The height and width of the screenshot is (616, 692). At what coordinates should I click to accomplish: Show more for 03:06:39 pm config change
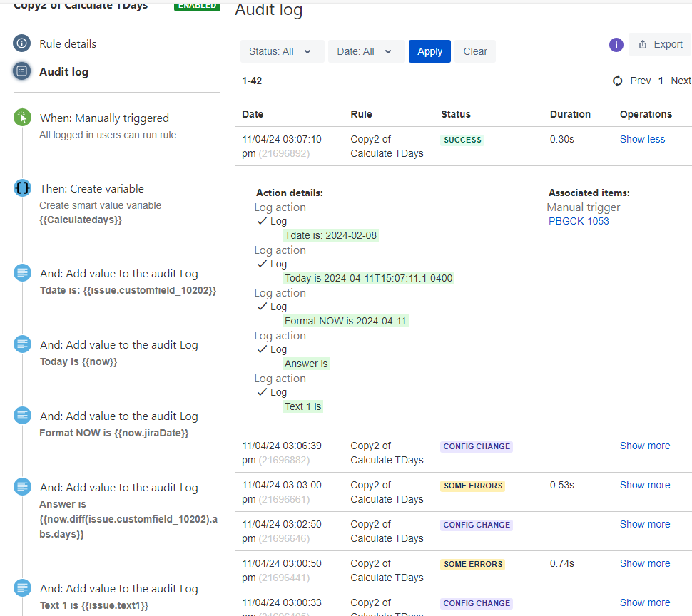(x=645, y=446)
